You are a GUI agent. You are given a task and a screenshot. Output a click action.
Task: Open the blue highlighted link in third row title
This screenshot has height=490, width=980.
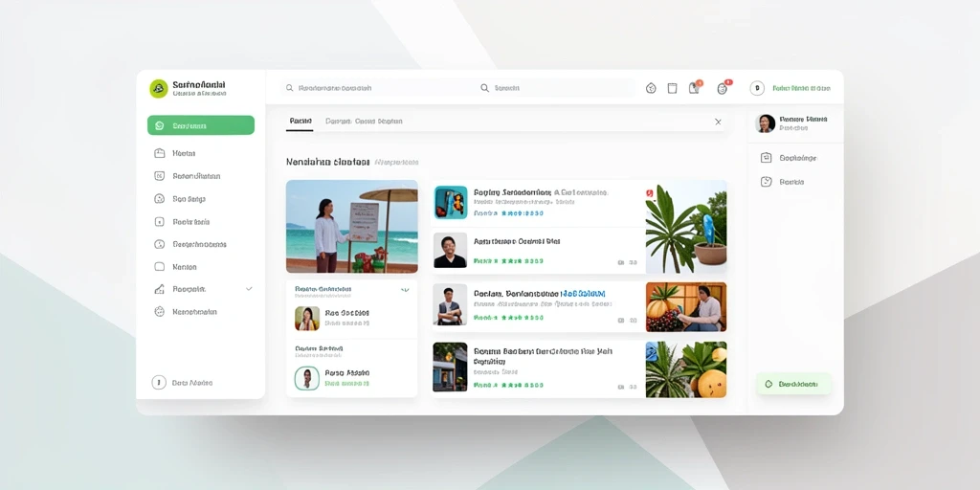coord(584,293)
